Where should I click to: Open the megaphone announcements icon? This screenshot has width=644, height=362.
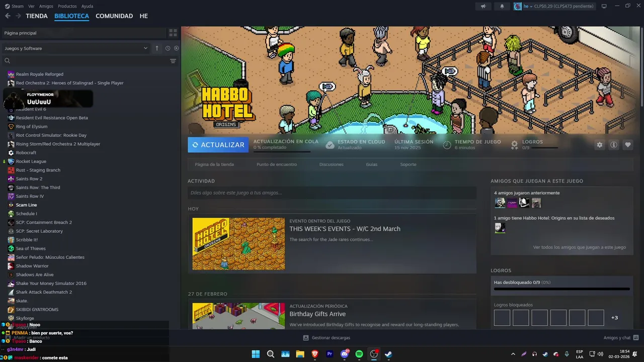tap(483, 6)
